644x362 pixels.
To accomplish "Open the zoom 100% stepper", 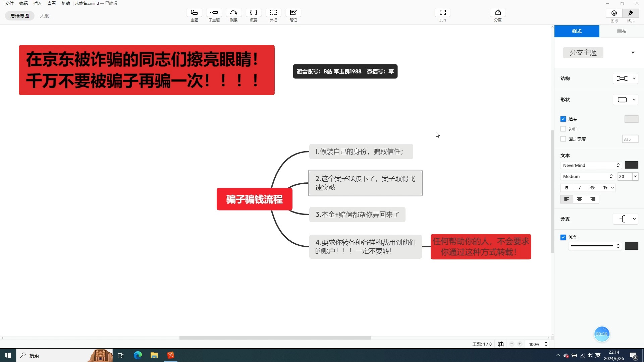I will point(546,344).
